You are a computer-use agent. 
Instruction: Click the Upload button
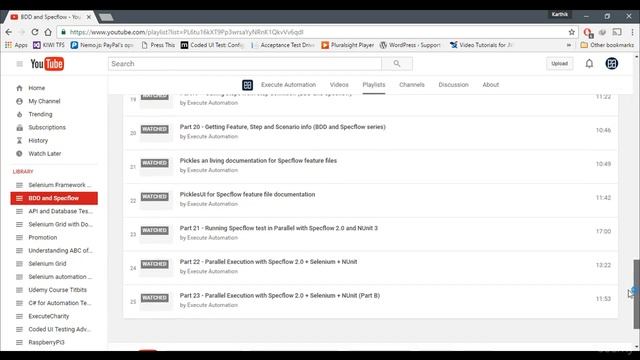click(559, 64)
